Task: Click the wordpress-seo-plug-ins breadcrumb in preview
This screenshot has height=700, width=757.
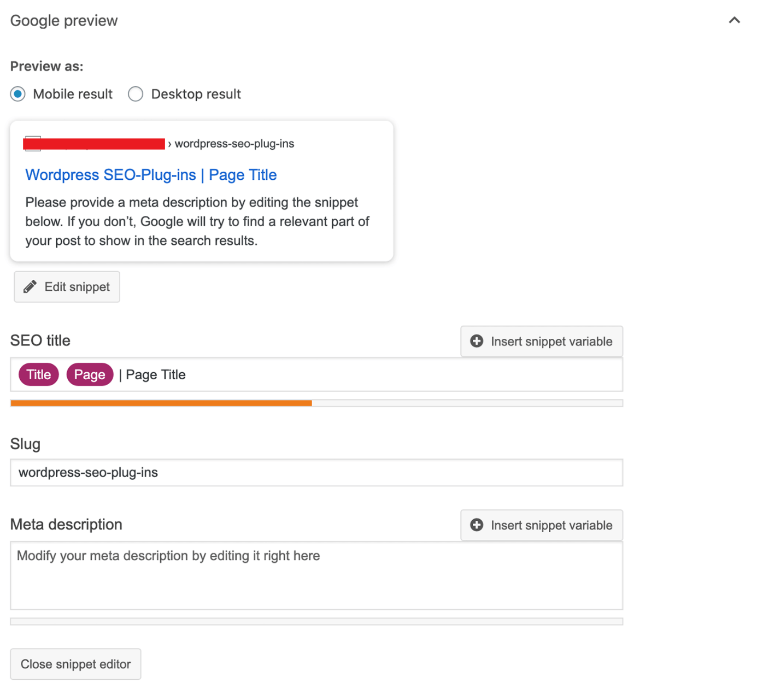Action: [234, 144]
